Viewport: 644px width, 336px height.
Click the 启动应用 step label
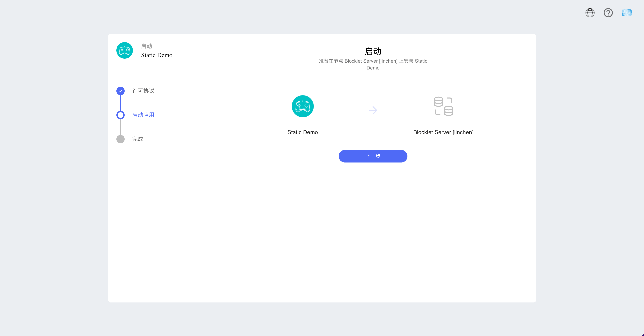[x=143, y=115]
